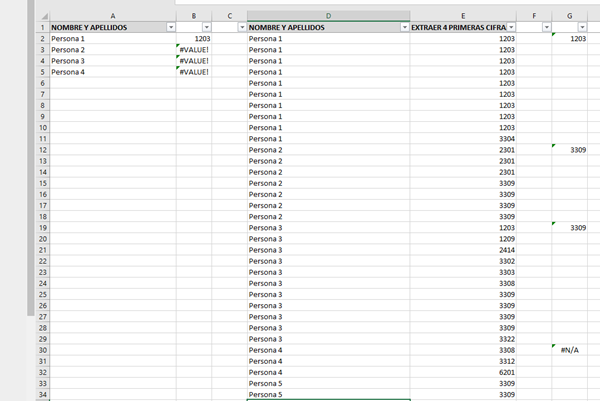The height and width of the screenshot is (401, 600).
Task: Open filter dropdown for EXTRAER 4 PRIMERAS CIFRAS
Action: [x=511, y=27]
